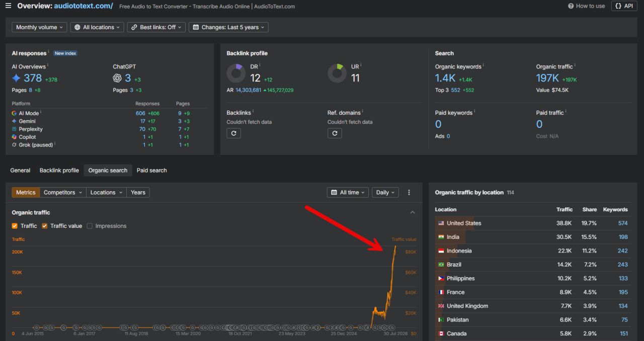Open the All time date range dropdown
Viewport: 644px width, 341px height.
point(348,193)
